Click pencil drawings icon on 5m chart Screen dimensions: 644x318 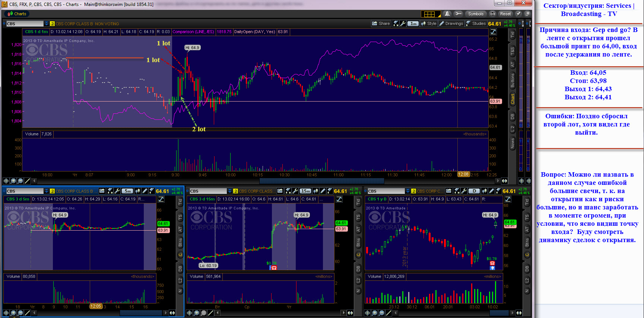145,191
